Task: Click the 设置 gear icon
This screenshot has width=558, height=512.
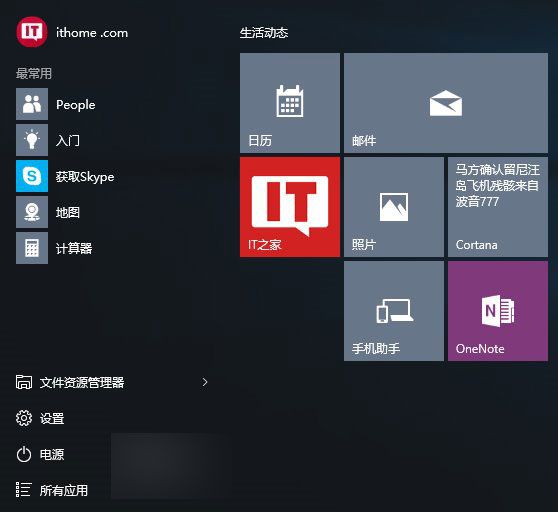Action: click(x=24, y=418)
